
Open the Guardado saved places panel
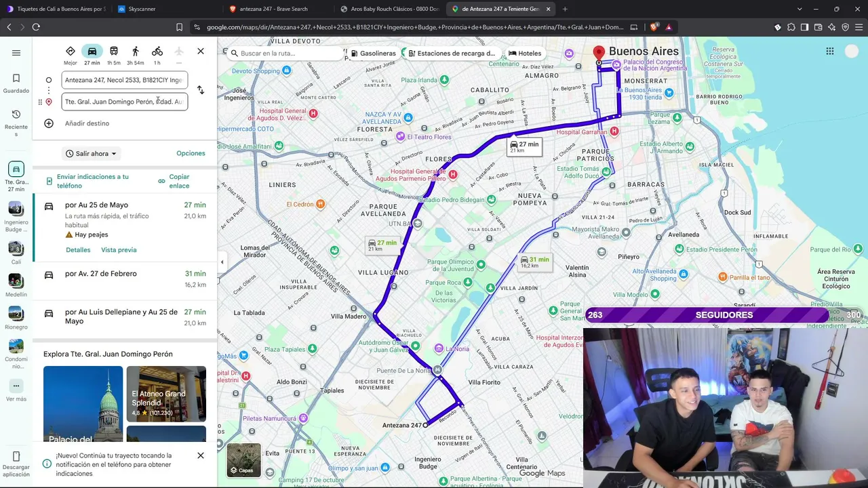(16, 83)
